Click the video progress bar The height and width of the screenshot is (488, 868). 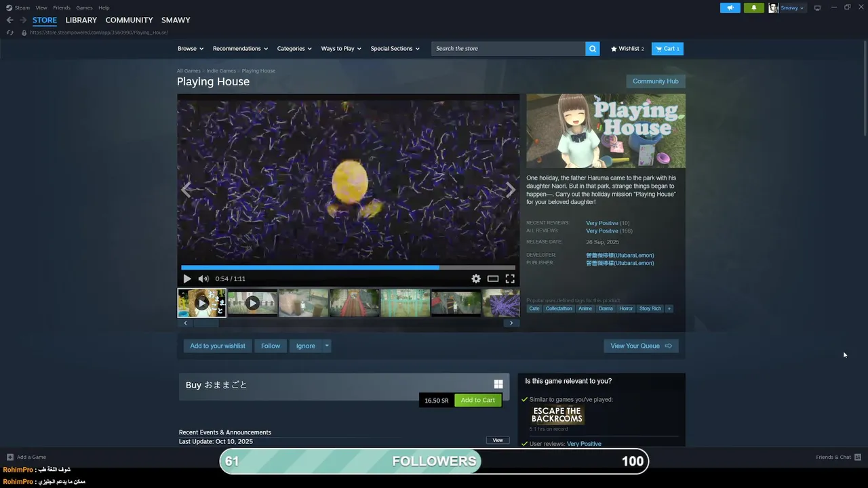pyautogui.click(x=348, y=268)
